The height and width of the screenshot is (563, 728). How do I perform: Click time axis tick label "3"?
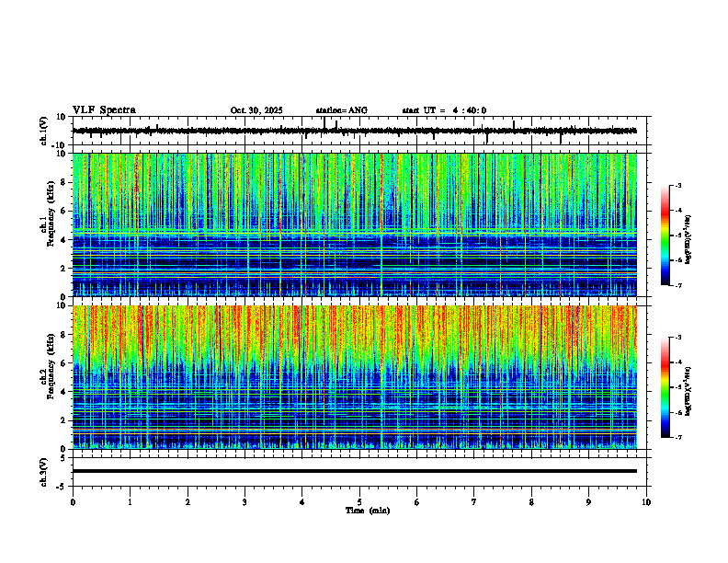pos(245,502)
